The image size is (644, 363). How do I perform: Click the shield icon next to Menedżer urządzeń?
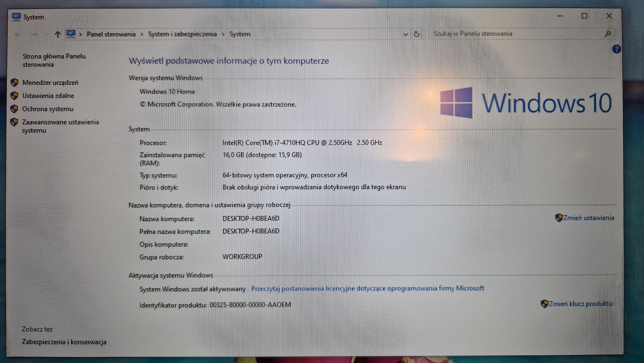pos(14,83)
